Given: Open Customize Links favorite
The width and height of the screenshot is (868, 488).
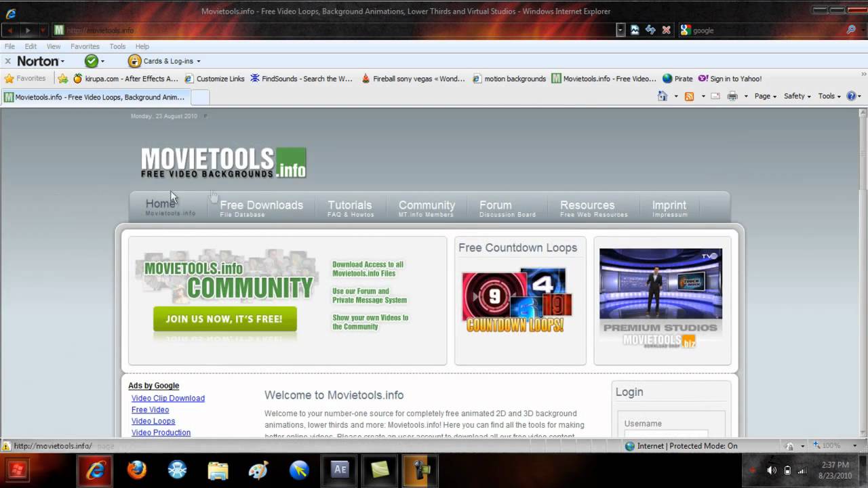Looking at the screenshot, I should coord(214,79).
